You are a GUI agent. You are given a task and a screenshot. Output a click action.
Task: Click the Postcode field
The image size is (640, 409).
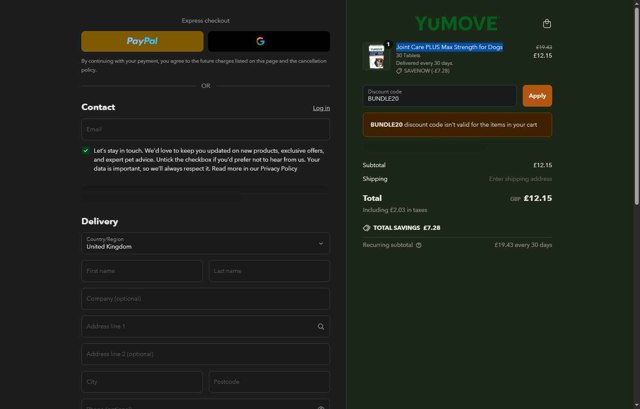[x=269, y=382]
